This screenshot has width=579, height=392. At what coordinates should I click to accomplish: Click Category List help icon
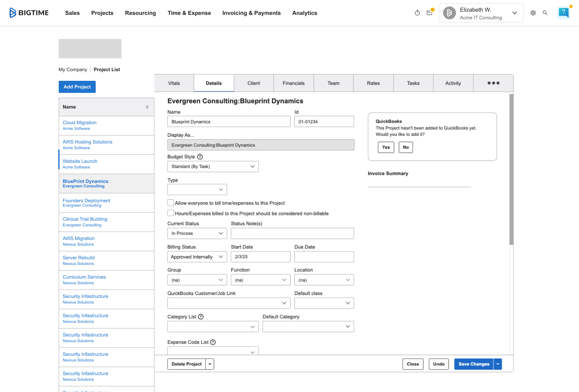click(201, 317)
